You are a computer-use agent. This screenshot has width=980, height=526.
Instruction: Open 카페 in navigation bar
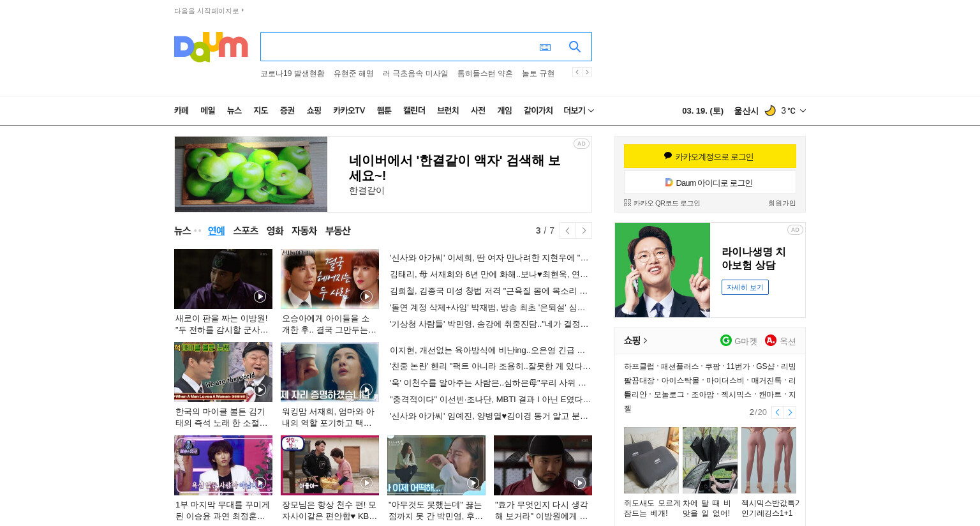click(x=181, y=110)
